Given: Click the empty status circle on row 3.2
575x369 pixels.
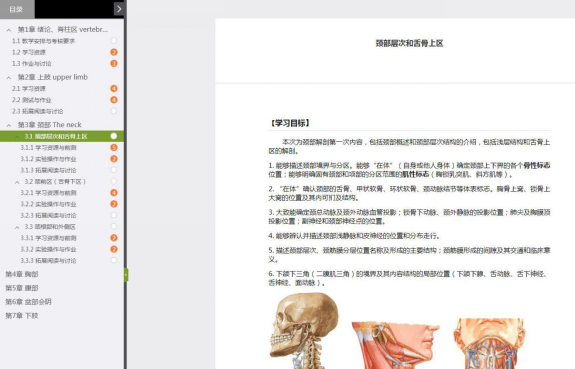Looking at the screenshot, I should click(114, 181).
